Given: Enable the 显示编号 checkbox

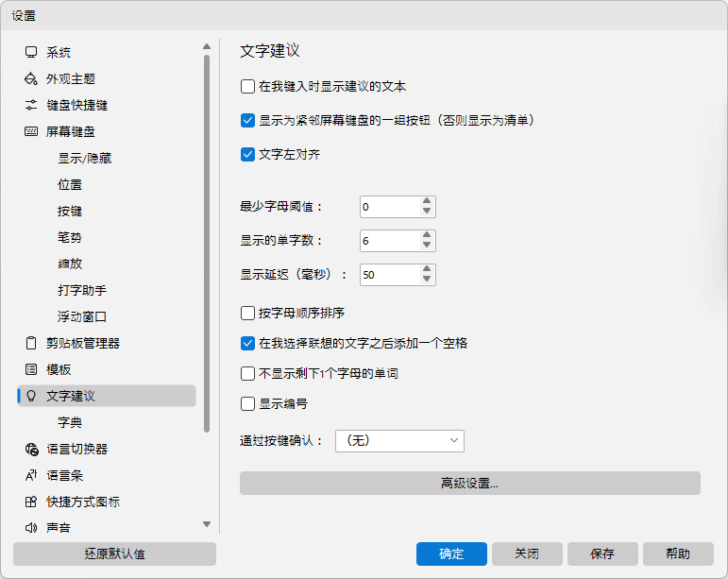Looking at the screenshot, I should (x=248, y=404).
